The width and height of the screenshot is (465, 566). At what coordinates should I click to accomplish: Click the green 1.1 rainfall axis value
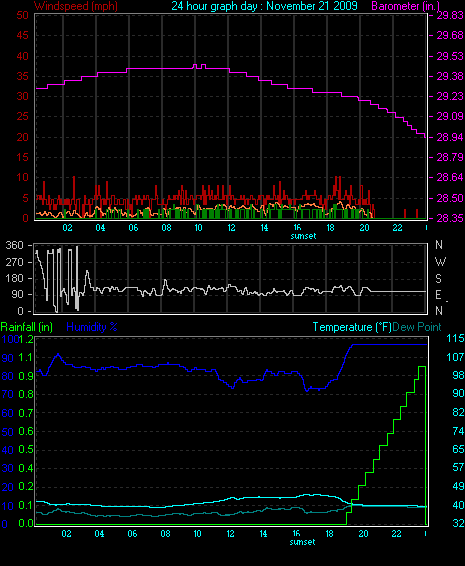pyautogui.click(x=26, y=357)
